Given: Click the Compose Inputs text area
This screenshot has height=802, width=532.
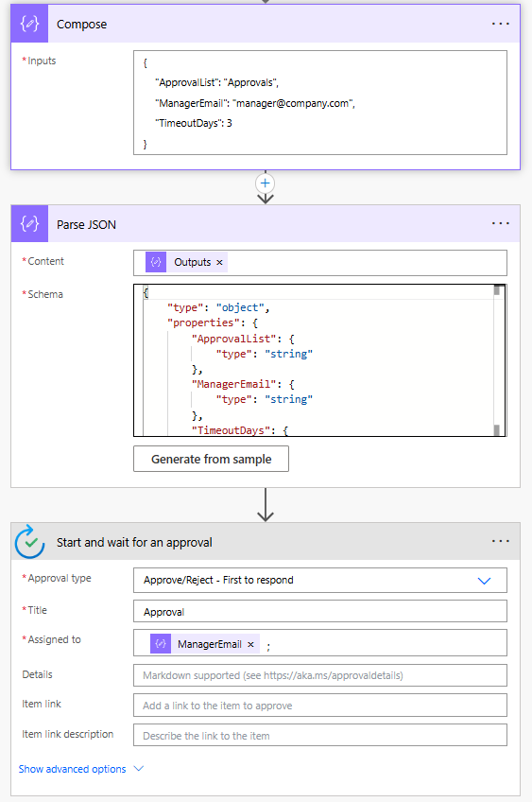Looking at the screenshot, I should pos(320,102).
